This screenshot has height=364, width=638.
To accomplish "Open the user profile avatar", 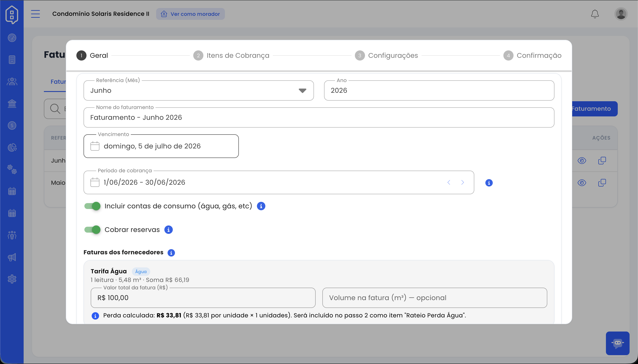I will [x=621, y=14].
